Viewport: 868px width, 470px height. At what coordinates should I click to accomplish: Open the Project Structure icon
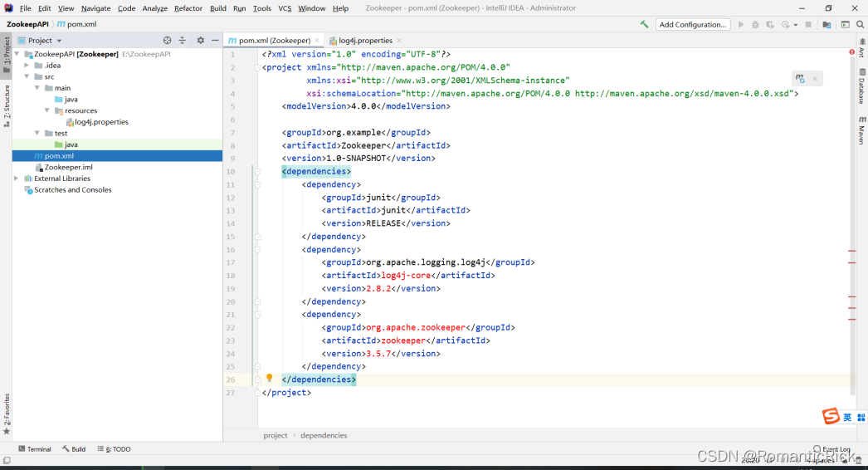click(827, 24)
